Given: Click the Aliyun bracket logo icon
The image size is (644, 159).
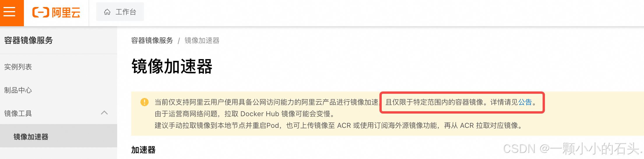Looking at the screenshot, I should click(41, 13).
